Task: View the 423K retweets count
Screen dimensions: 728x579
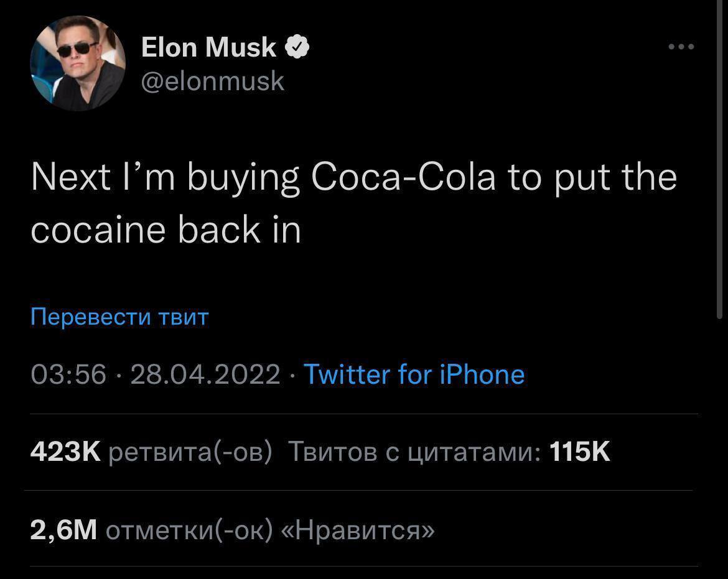Action: point(65,452)
